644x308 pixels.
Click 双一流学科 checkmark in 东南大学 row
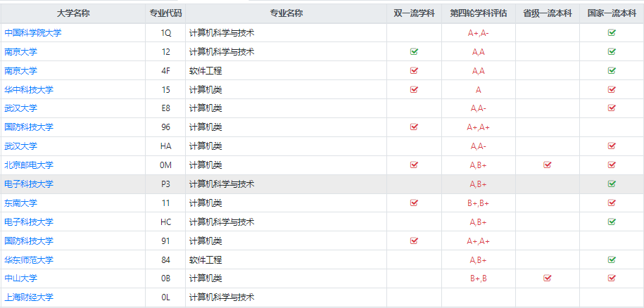(414, 203)
